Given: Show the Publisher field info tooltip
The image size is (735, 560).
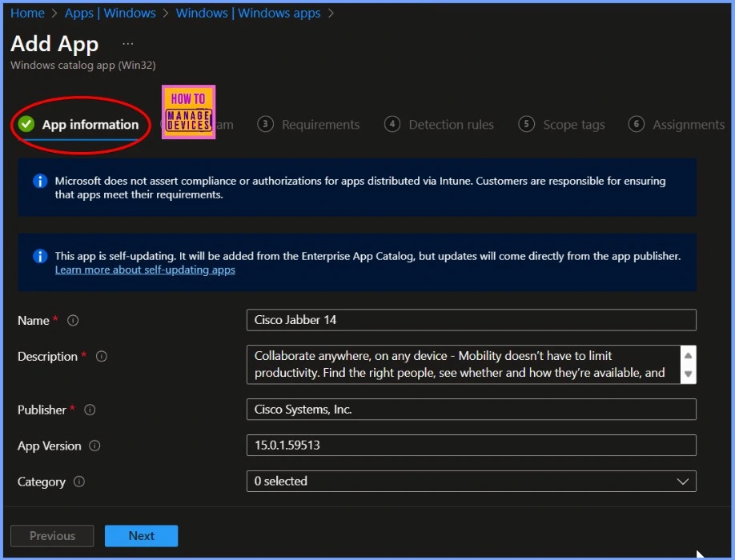Looking at the screenshot, I should [x=90, y=410].
